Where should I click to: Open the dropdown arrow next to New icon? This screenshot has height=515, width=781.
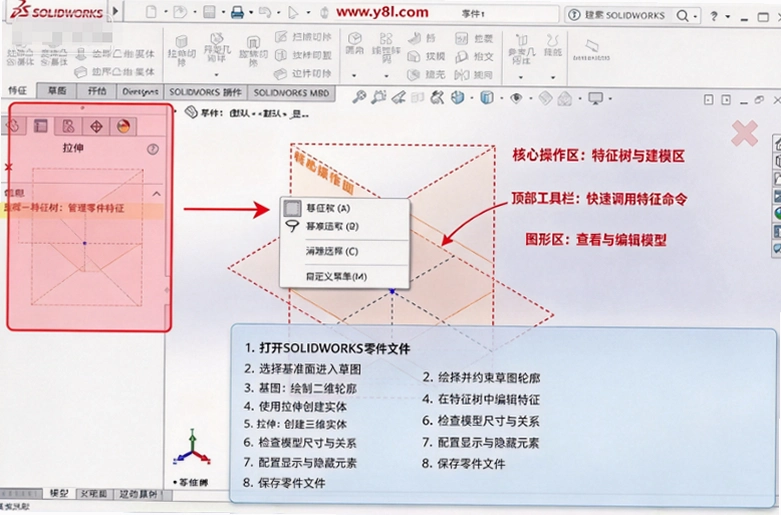pyautogui.click(x=165, y=12)
